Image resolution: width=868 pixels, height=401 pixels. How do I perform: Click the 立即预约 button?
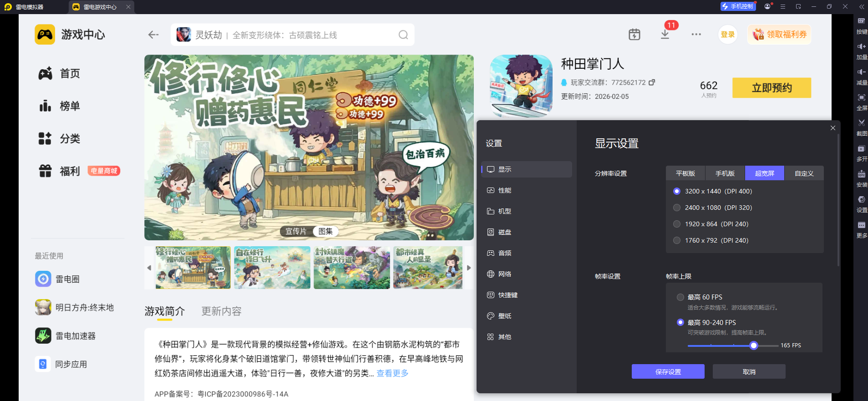pyautogui.click(x=772, y=88)
